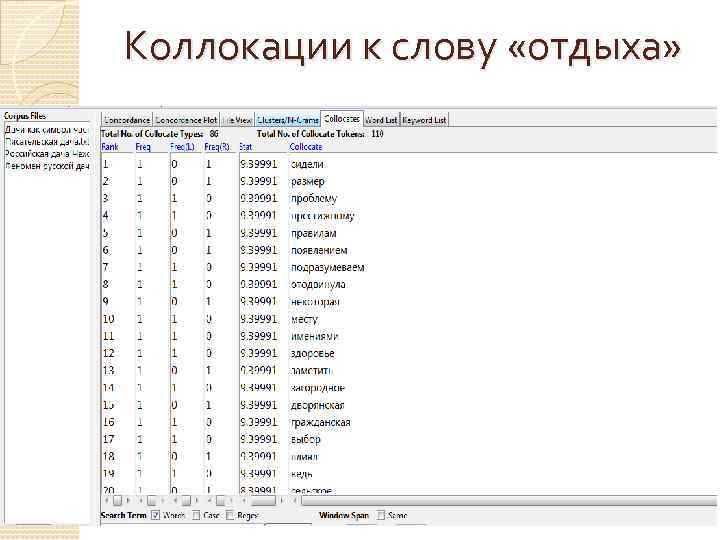
Task: Click left arrow of Freq(L) column scrollbar
Action: click(175, 501)
